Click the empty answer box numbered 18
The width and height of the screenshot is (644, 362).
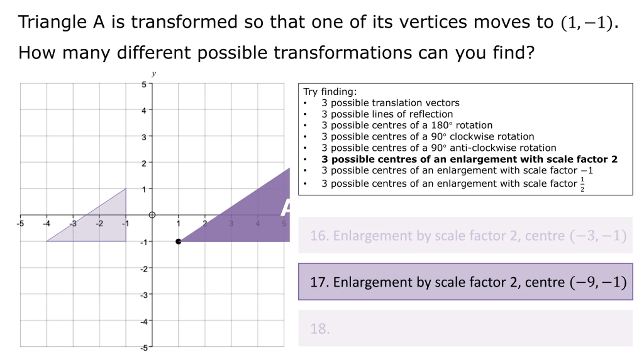[x=465, y=328]
